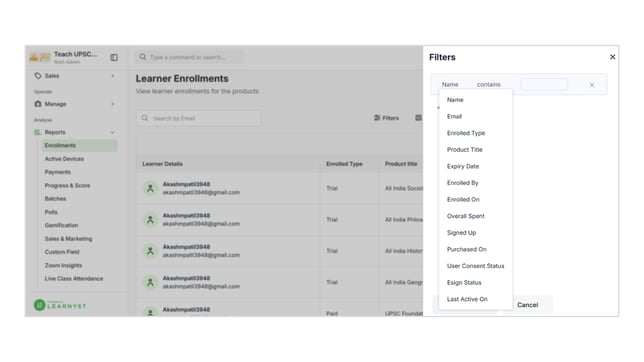This screenshot has width=644, height=362.
Task: Focus the Search by Email field
Action: pos(198,118)
